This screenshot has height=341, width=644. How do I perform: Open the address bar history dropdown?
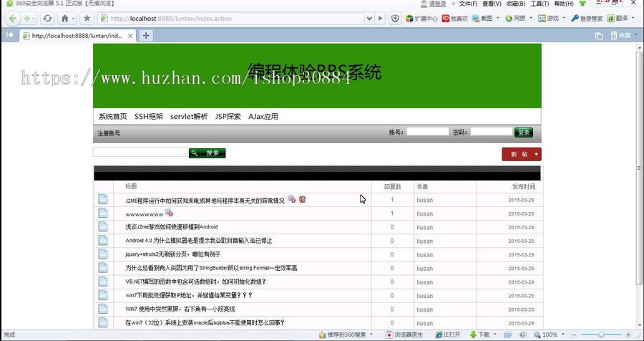pos(369,19)
